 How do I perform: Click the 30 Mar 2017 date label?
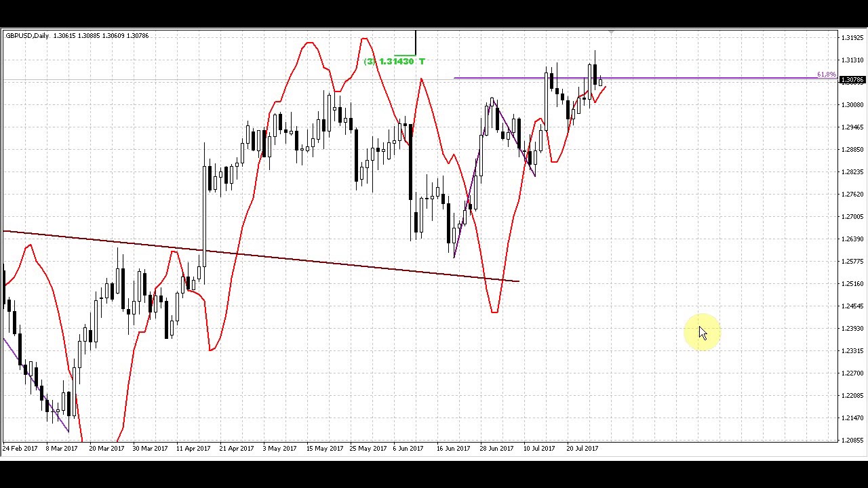(x=150, y=449)
